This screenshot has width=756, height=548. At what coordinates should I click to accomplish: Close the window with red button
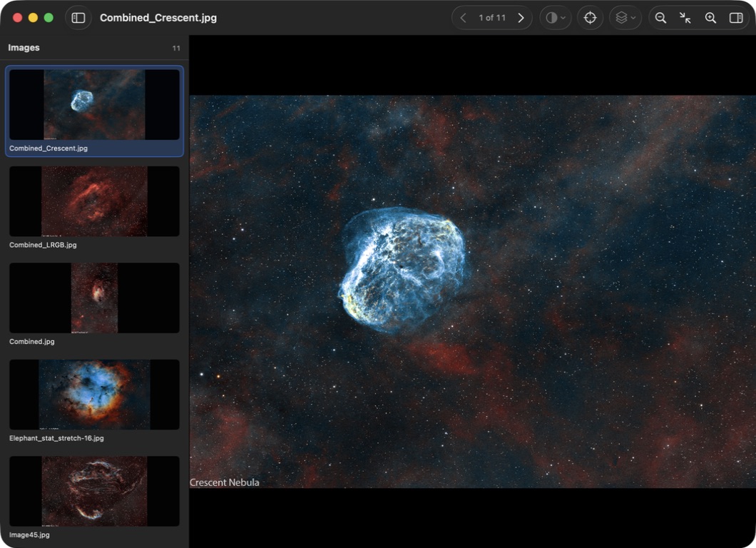pos(17,18)
